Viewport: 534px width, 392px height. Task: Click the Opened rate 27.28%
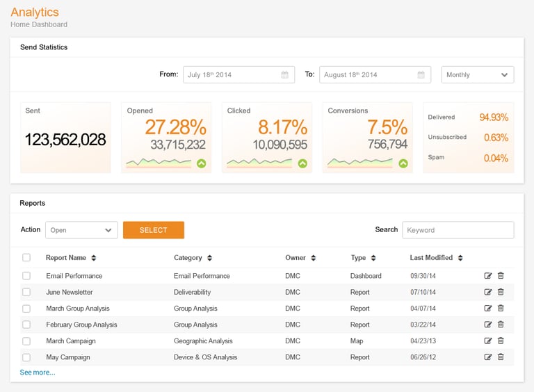176,127
